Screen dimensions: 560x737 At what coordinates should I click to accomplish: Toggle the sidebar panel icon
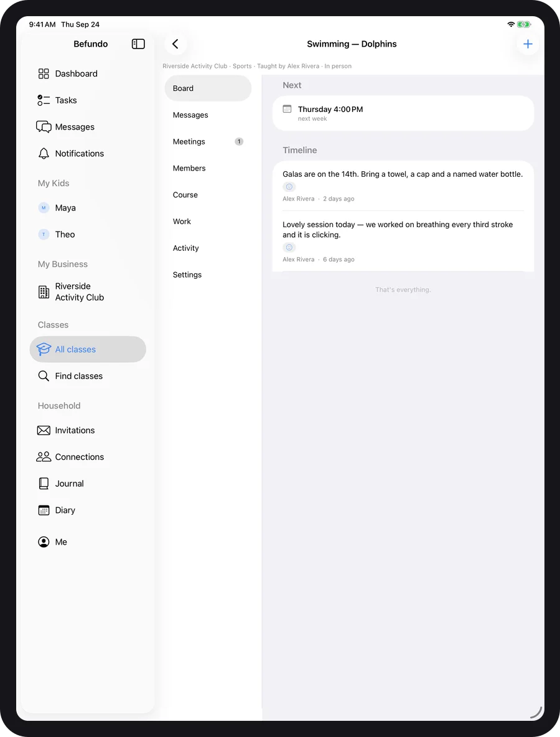click(x=138, y=44)
